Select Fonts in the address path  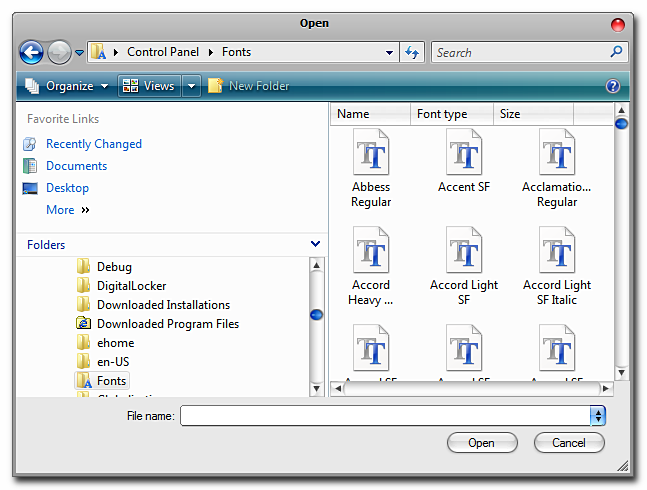pos(236,52)
